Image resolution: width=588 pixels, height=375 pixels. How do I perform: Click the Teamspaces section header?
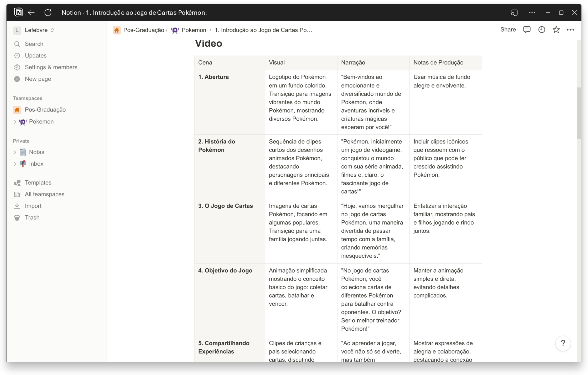point(28,98)
